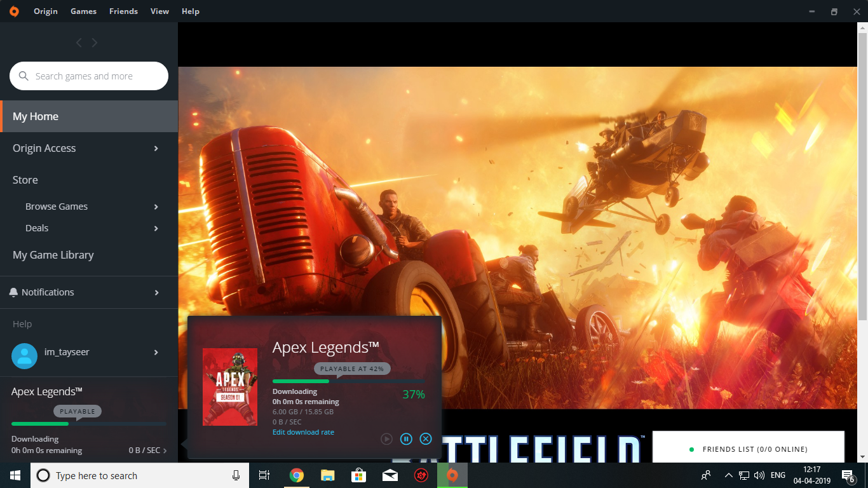Open the View menu
The image size is (868, 488).
point(159,11)
